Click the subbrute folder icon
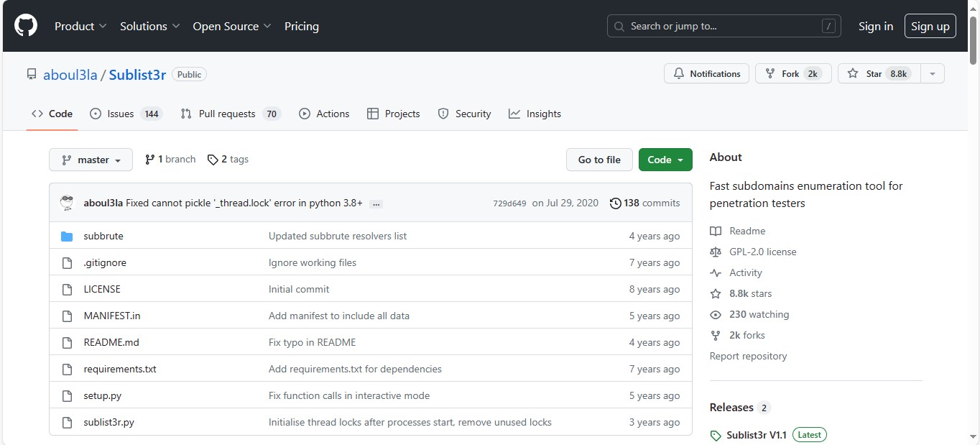980x445 pixels. [x=67, y=236]
